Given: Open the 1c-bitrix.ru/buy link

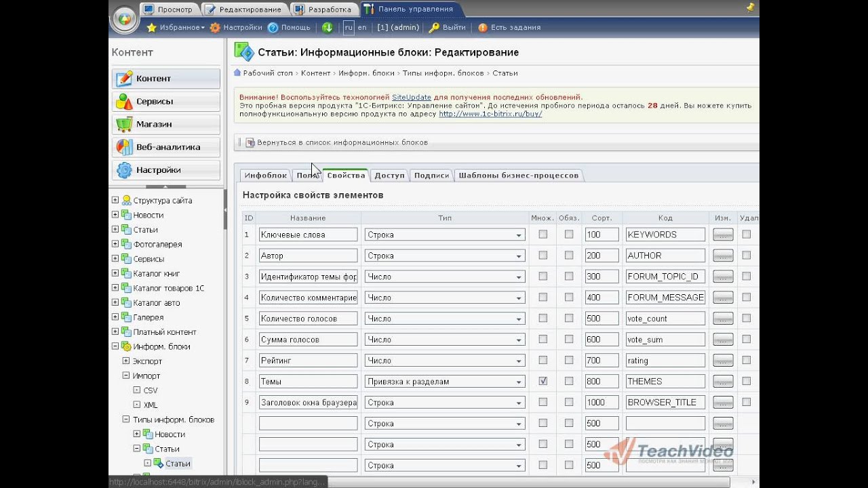Looking at the screenshot, I should [x=490, y=114].
